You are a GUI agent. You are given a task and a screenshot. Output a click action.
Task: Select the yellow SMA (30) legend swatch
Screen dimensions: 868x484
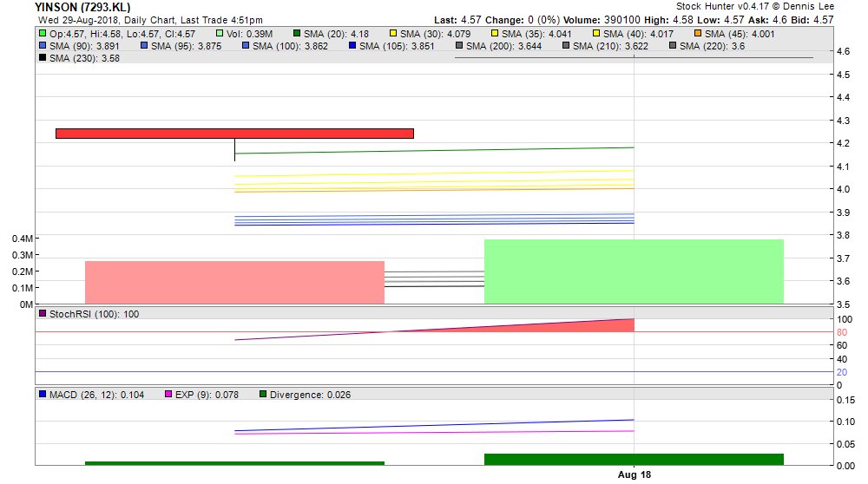(393, 34)
